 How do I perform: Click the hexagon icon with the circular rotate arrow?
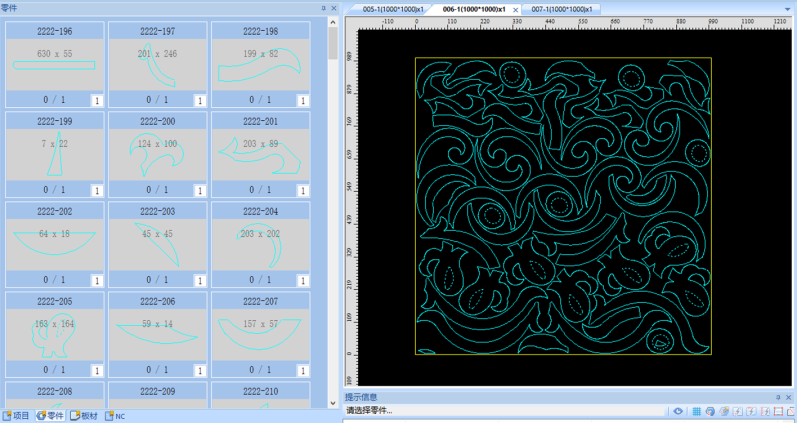(x=710, y=411)
